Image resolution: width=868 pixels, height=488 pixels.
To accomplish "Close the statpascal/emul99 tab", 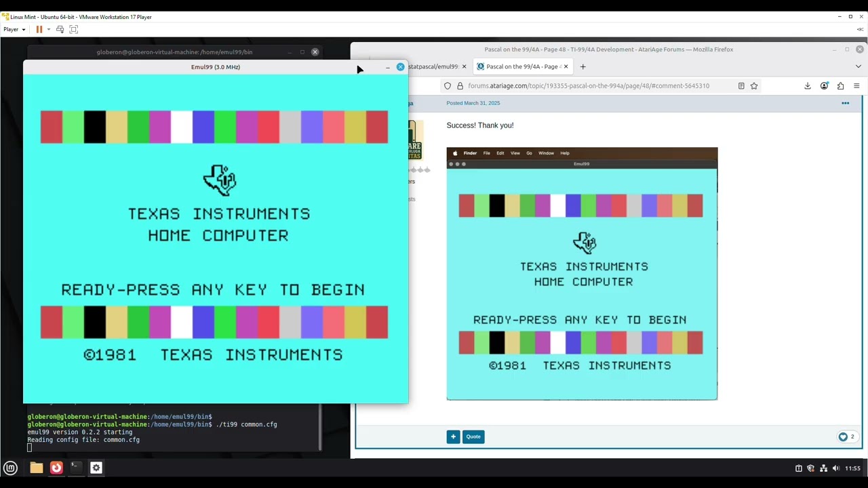I will coord(464,66).
